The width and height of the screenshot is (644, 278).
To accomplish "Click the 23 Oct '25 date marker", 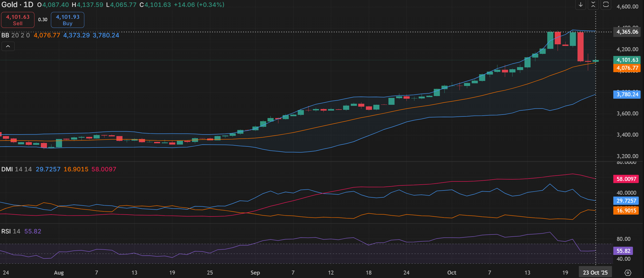I will pyautogui.click(x=595, y=273).
